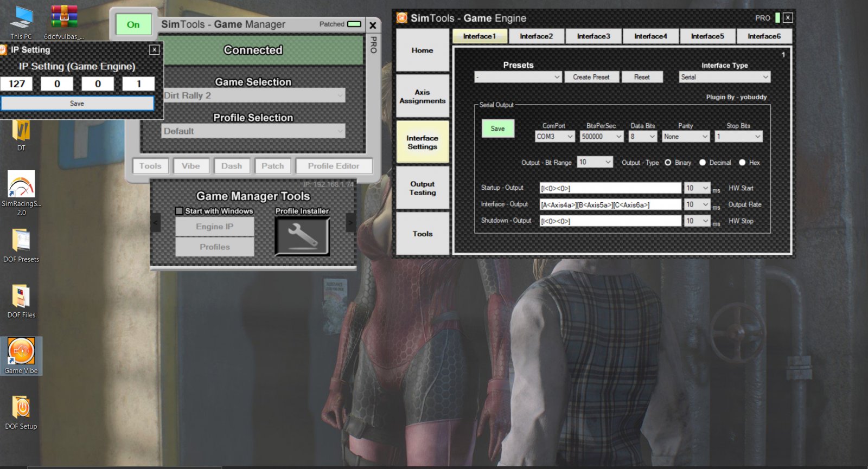Open BitsPerSec 500000 dropdown
This screenshot has width=868, height=469.
[602, 137]
